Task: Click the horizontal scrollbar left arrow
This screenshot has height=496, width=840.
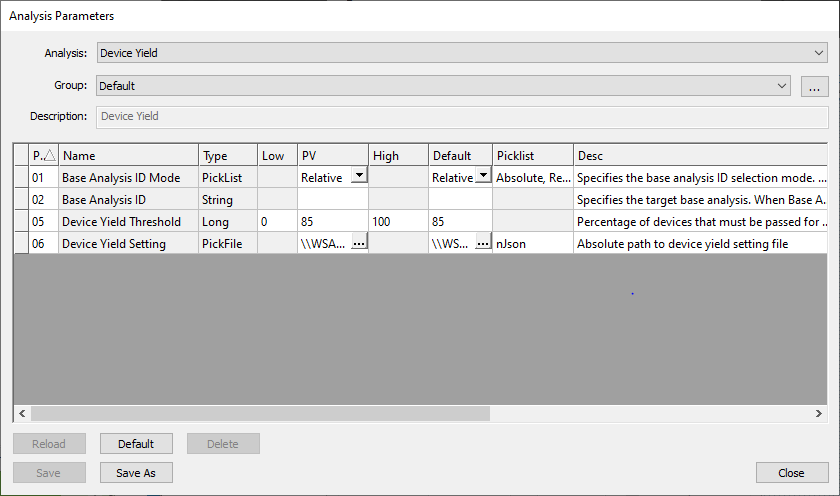Action: 22,413
